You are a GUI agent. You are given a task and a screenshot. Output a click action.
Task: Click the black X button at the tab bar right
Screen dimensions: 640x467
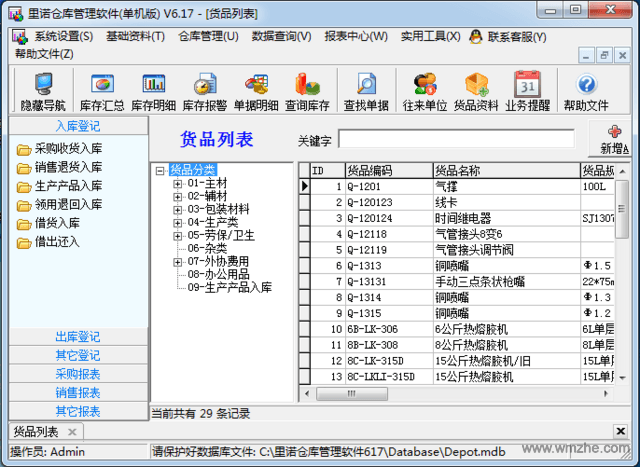coord(620,431)
